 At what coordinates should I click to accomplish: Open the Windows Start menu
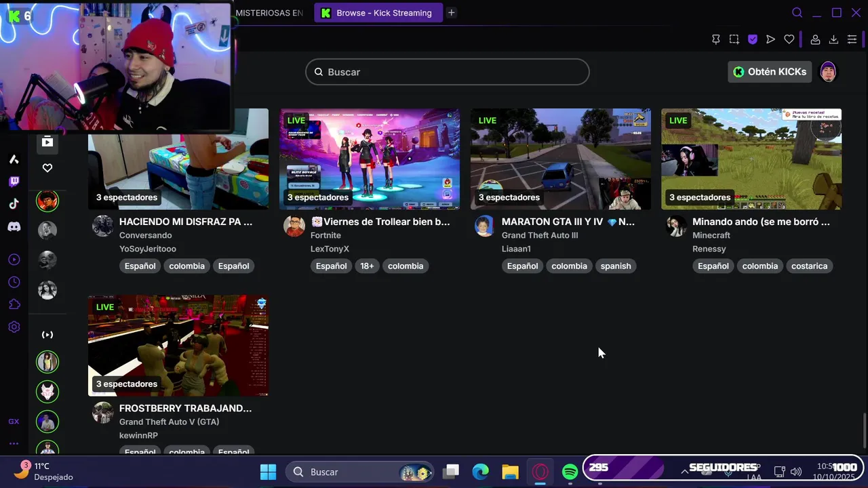(268, 472)
